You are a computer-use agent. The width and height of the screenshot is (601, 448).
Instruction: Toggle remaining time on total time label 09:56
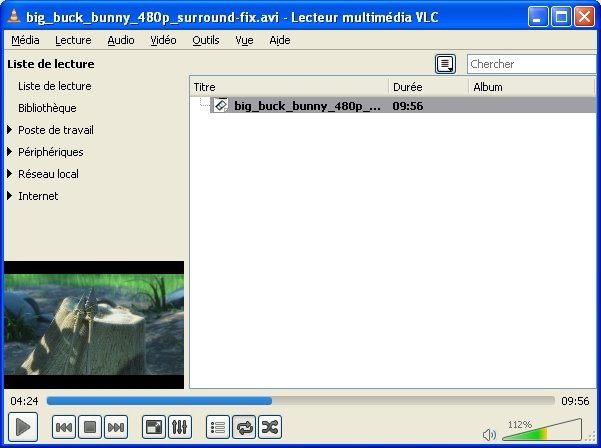[x=575, y=401]
